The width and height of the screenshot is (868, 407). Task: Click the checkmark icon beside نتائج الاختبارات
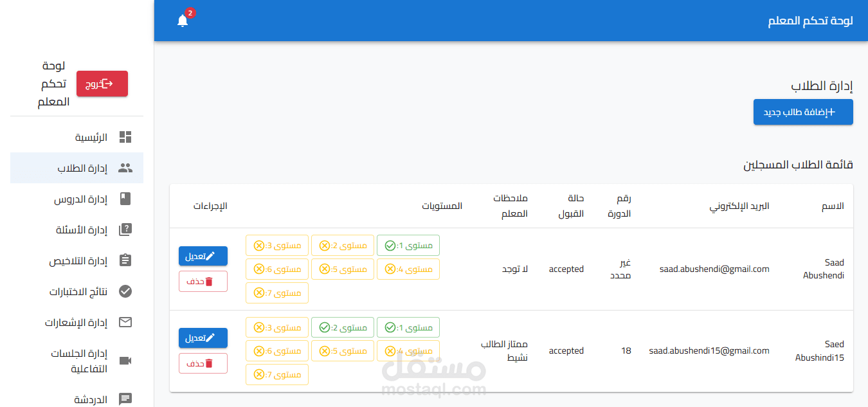pyautogui.click(x=125, y=291)
